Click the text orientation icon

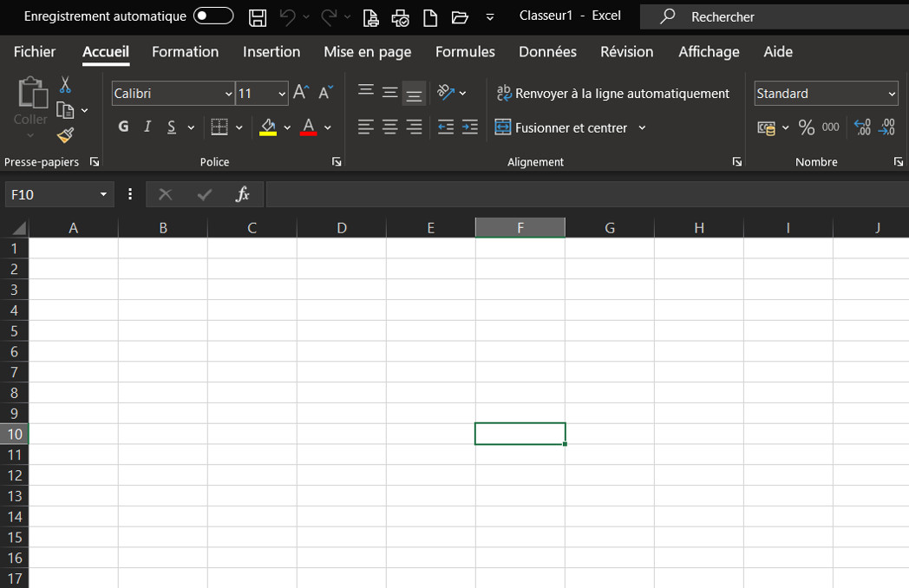445,92
